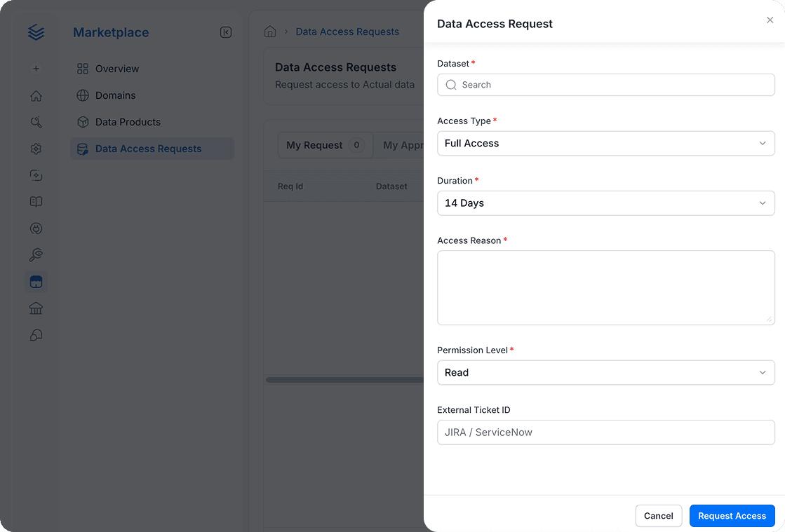Click the Data Access Request panel title

(495, 24)
